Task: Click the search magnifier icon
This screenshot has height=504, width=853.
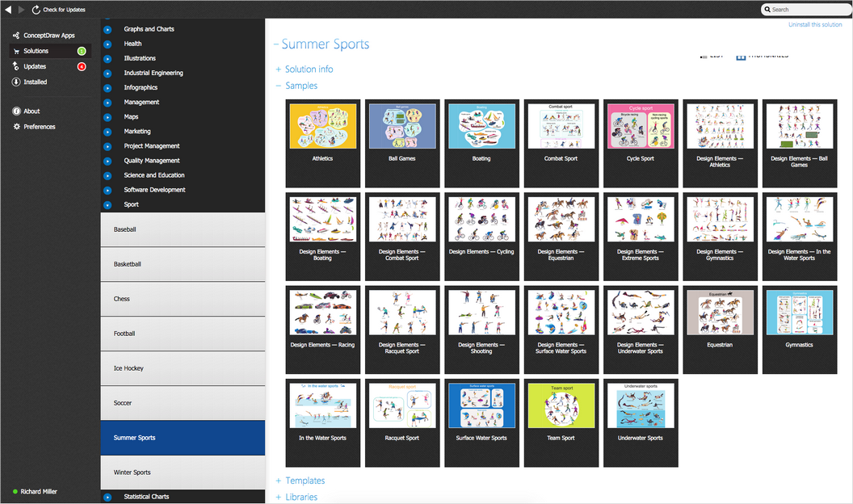Action: coord(767,9)
